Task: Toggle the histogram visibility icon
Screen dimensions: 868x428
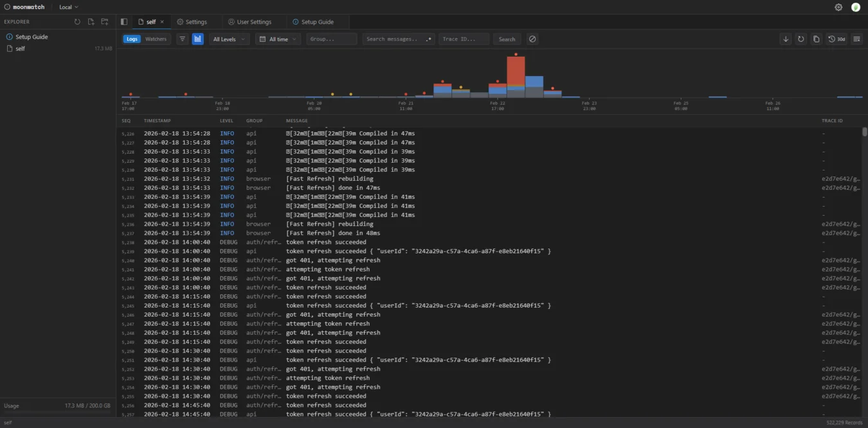Action: coord(197,39)
